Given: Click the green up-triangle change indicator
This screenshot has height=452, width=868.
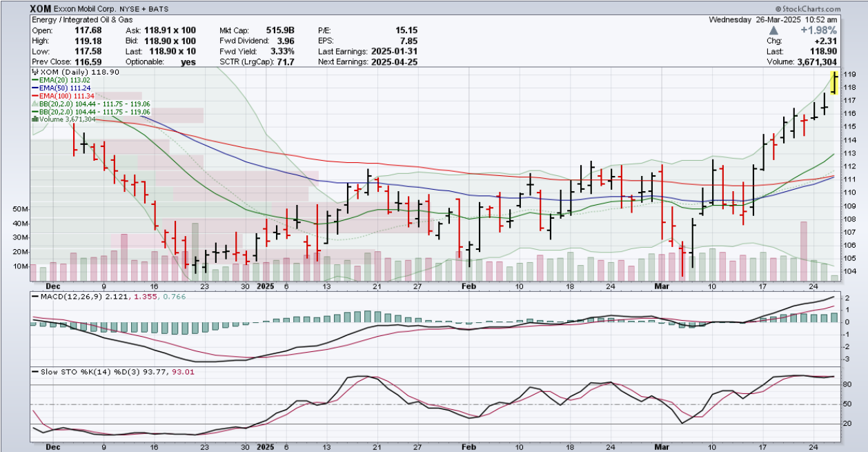Looking at the screenshot, I should point(773,30).
